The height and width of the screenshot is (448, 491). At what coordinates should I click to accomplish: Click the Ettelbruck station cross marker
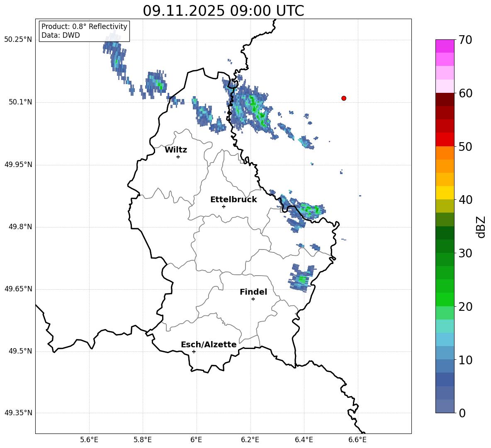224,206
